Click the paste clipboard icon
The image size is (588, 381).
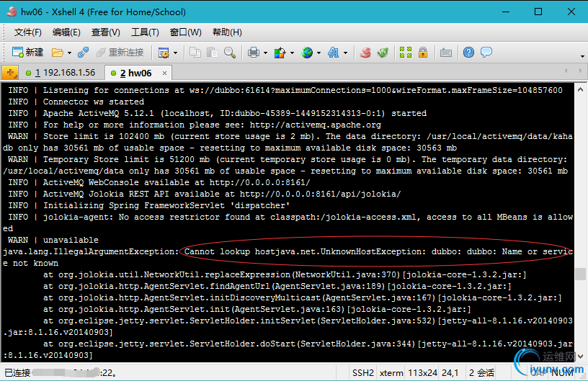[213, 53]
